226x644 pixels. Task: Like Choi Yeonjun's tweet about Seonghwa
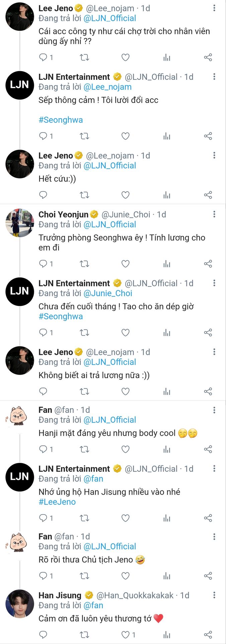pyautogui.click(x=125, y=264)
